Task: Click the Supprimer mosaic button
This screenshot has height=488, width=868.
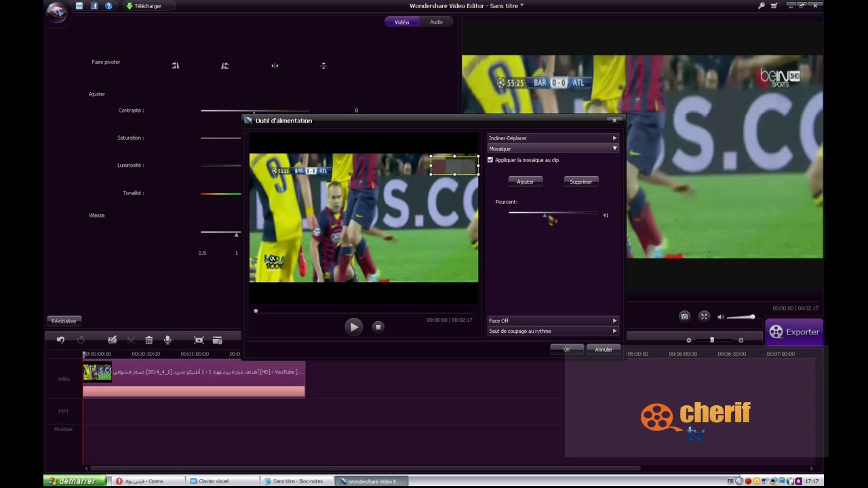Action: click(581, 182)
